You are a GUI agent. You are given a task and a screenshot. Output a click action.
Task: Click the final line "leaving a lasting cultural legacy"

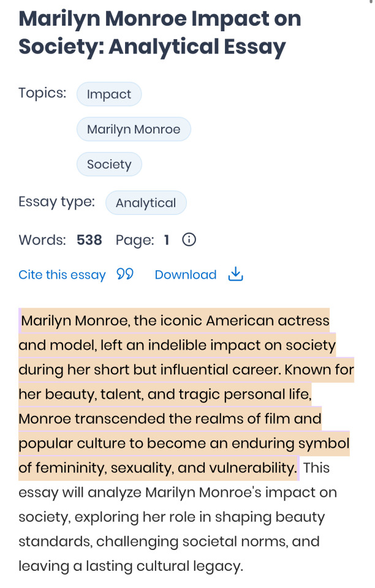coord(131,566)
